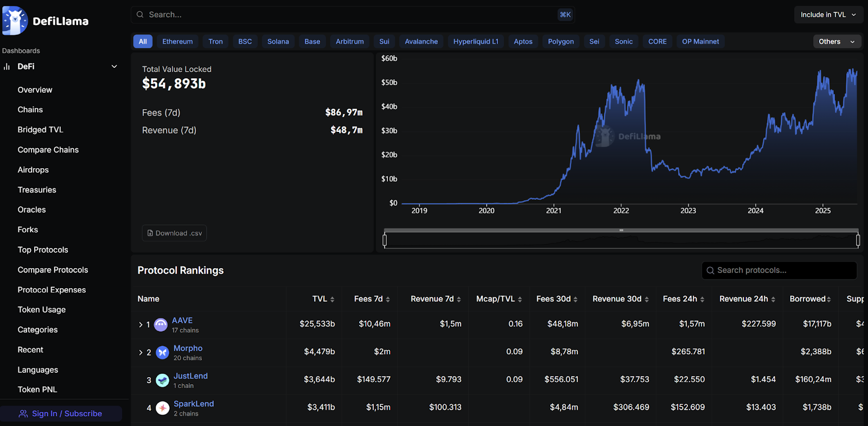Screen dimensions: 868x426
Task: Go to Top Protocols
Action: pos(43,250)
